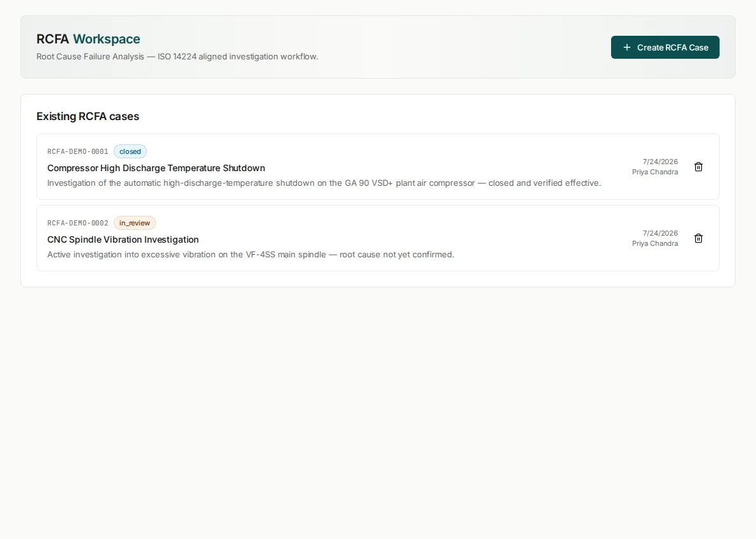Click Priya Chandra on the compressor case
756x539 pixels.
tap(654, 172)
